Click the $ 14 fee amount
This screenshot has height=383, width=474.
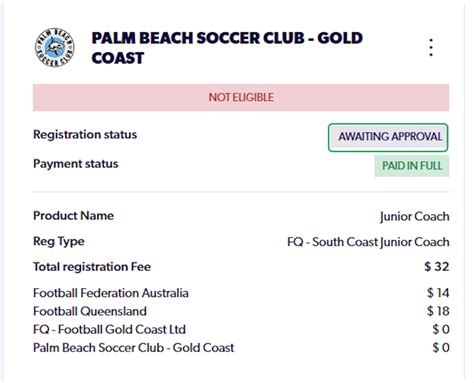pyautogui.click(x=438, y=293)
